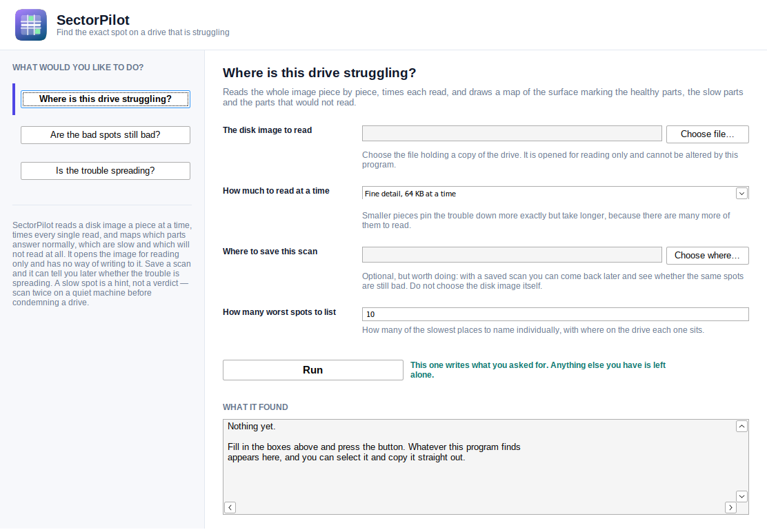The image size is (767, 532).
Task: Click the 'Reads the whole image piece by piece' description
Action: pos(483,97)
